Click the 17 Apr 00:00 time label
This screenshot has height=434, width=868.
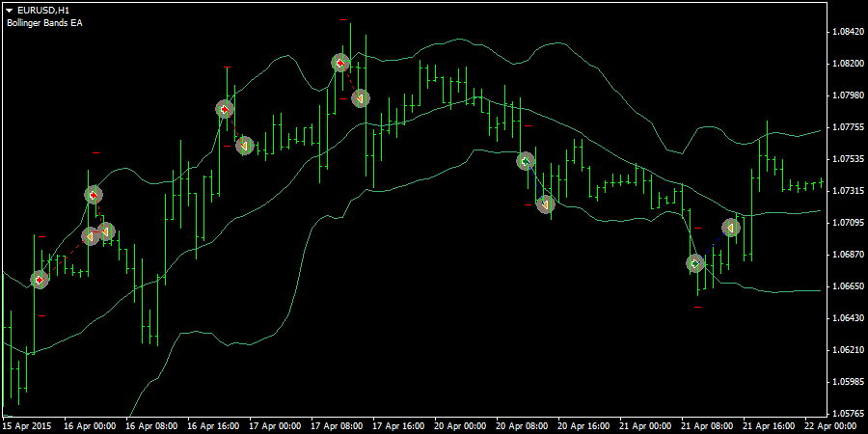[276, 426]
